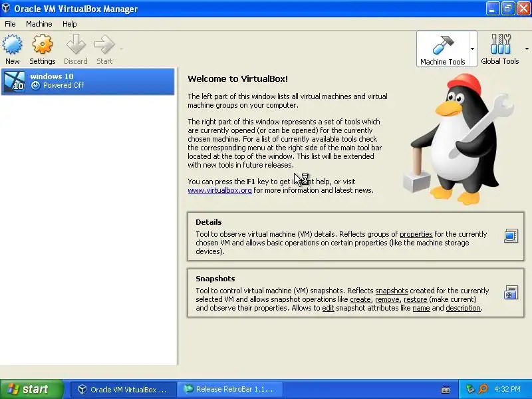Screen dimensions: 532x399
Task: Switch to Release RetroBar taskbar button
Action: (x=230, y=390)
